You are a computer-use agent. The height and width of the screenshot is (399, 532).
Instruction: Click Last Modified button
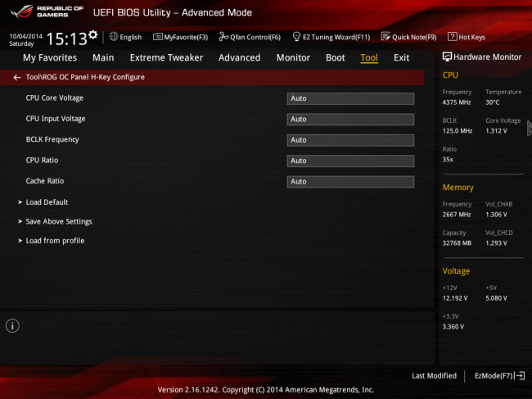[434, 376]
